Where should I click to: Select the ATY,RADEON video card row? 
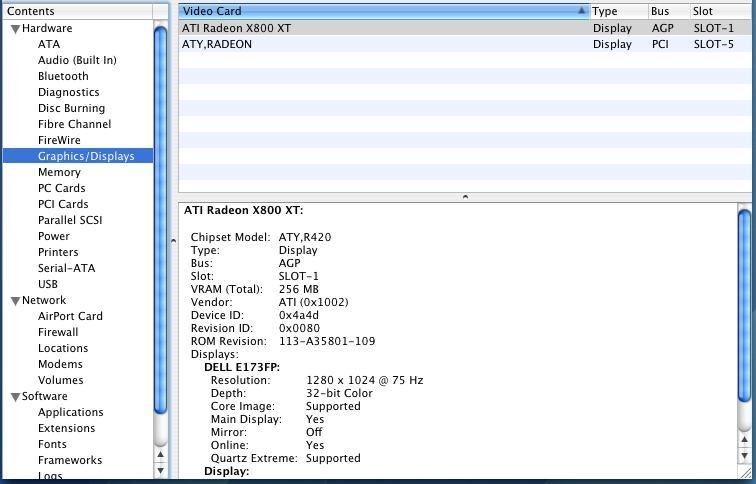[465, 44]
